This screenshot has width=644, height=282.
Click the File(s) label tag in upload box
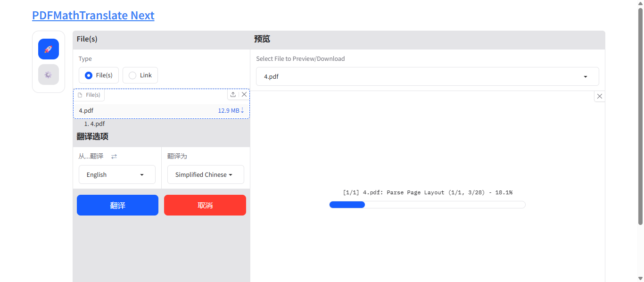tap(89, 95)
